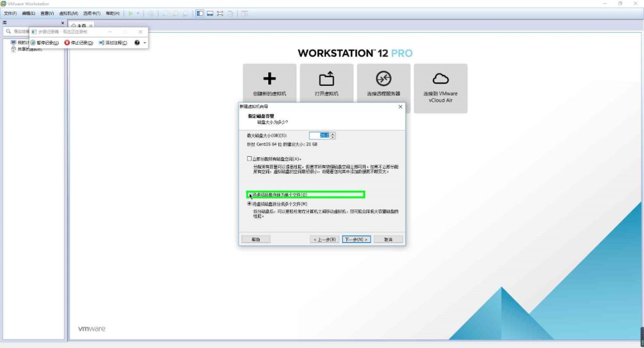Close the 主页 home tab

click(90, 26)
